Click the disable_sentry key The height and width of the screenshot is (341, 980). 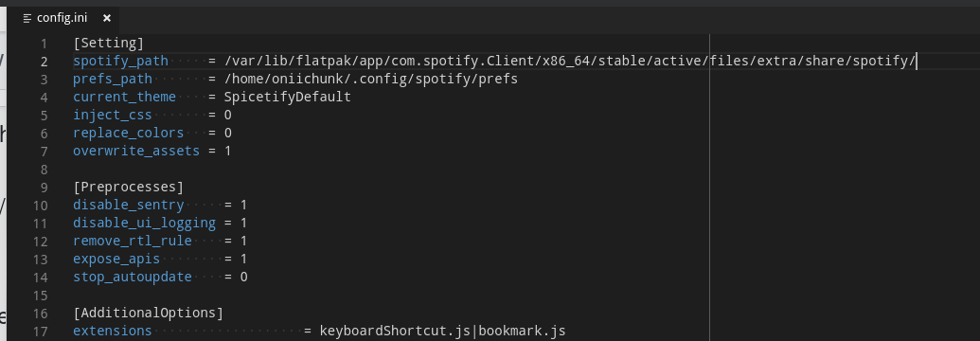click(128, 206)
